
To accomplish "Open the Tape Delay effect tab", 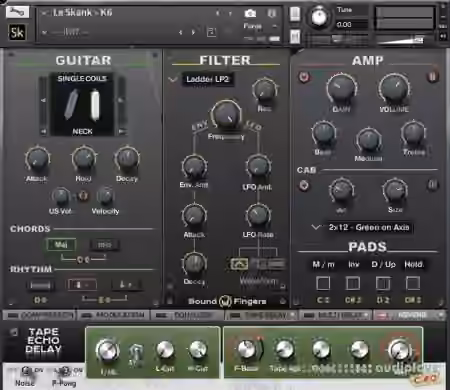I will (262, 315).
